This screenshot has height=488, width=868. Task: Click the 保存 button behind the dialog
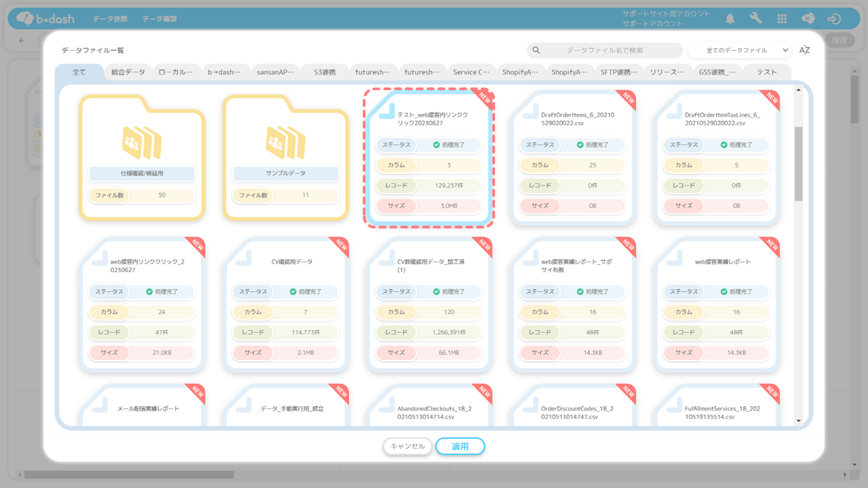click(840, 40)
